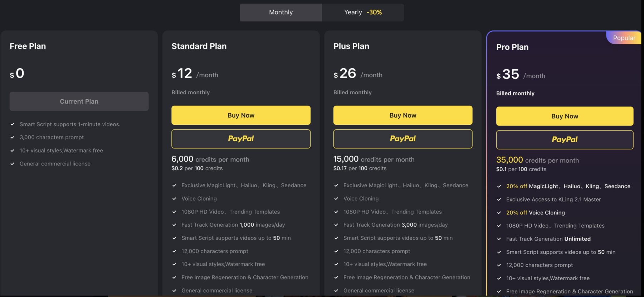Switch to Monthly billing tab
This screenshot has width=644, height=297.
pos(281,13)
